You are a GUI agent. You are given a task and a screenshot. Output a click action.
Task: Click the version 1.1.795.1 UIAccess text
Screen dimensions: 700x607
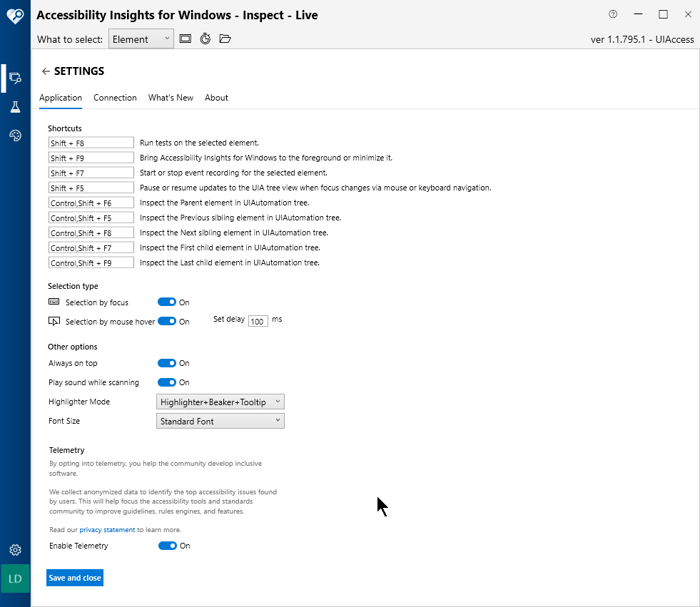(x=642, y=39)
